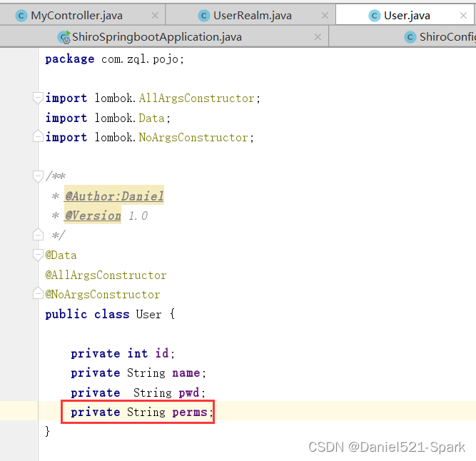
Task: Place the cursor on the id field
Action: point(162,353)
